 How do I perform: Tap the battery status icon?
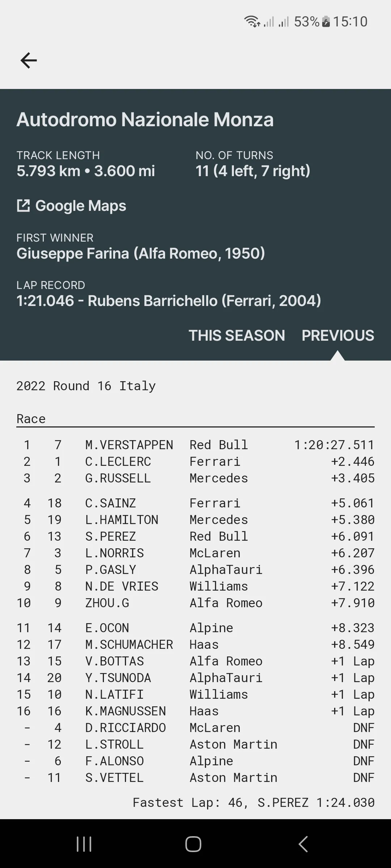click(326, 22)
